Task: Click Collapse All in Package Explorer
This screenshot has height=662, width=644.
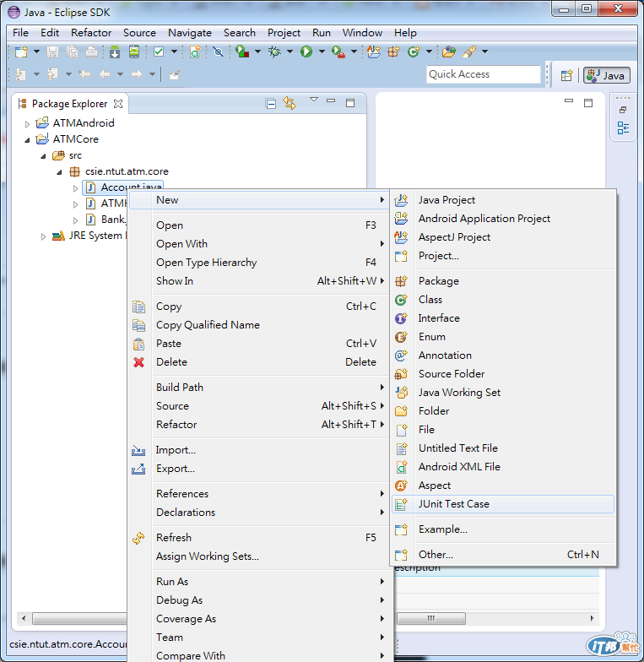Action: [x=270, y=103]
